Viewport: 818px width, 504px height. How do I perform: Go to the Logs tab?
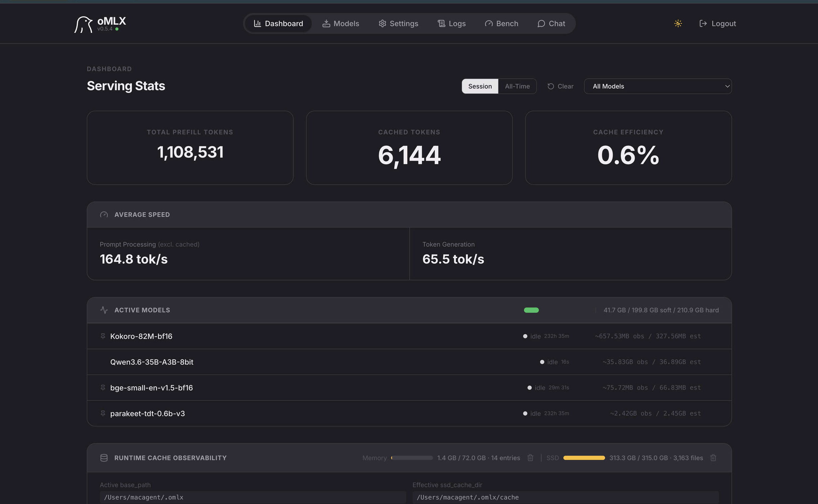click(x=452, y=23)
